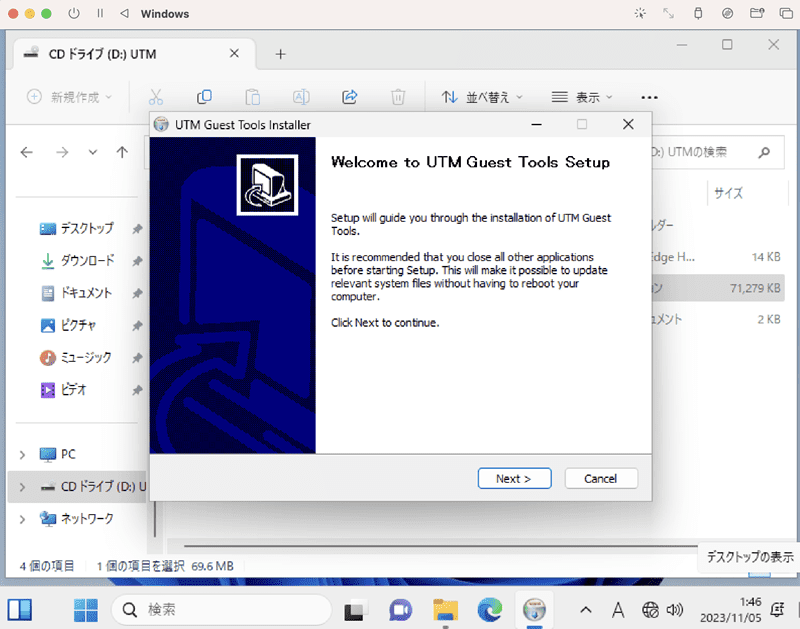Open the three-dot more options menu

pyautogui.click(x=649, y=97)
